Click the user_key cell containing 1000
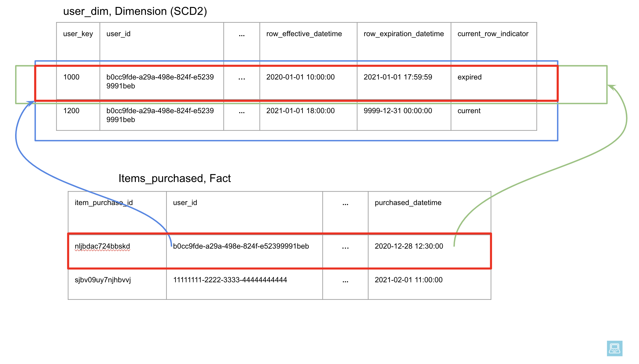This screenshot has width=639, height=364. coord(71,77)
